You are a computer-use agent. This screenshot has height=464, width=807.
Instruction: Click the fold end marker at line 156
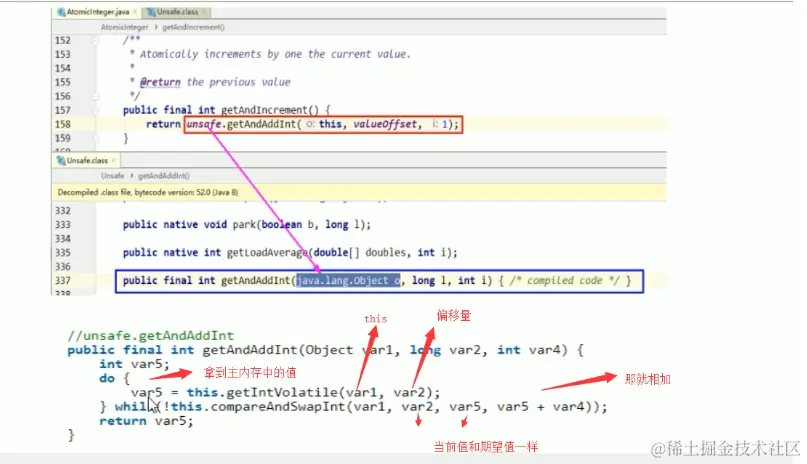click(x=95, y=96)
